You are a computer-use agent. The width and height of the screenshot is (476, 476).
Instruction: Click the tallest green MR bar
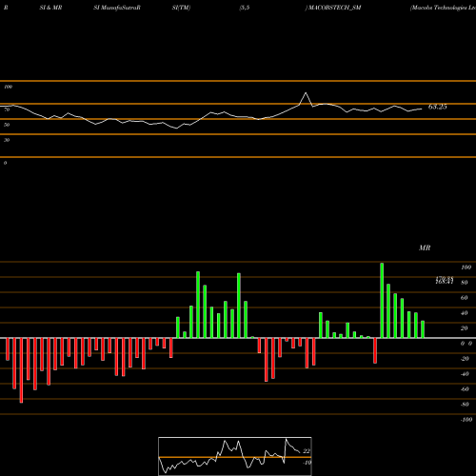[382, 300]
